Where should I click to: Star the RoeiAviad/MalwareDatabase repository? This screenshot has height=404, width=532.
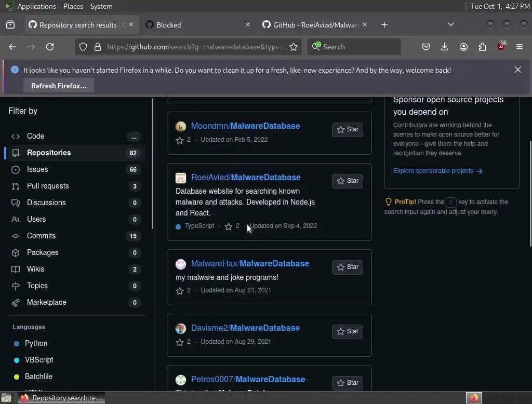point(348,181)
